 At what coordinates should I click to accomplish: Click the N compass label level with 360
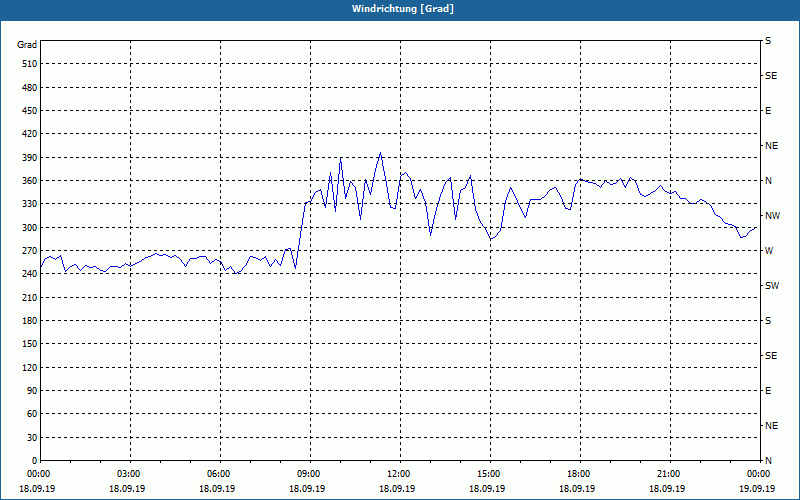(768, 181)
